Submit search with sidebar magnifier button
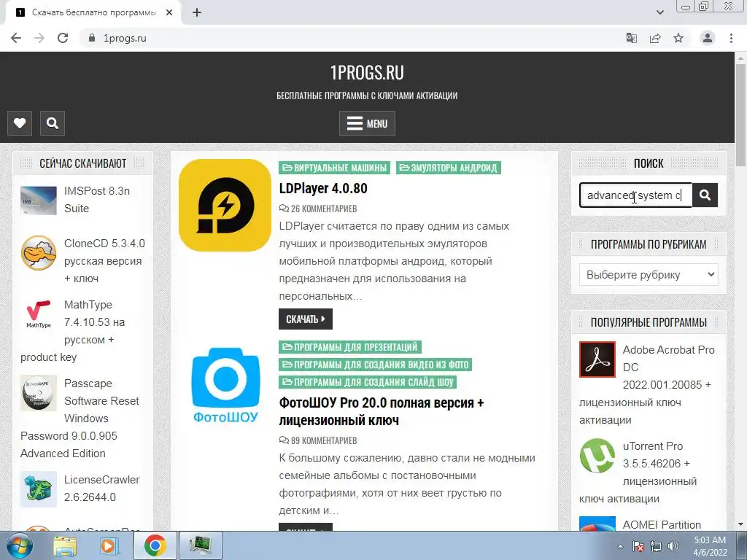Screen dimensions: 747x560 pyautogui.click(x=705, y=195)
